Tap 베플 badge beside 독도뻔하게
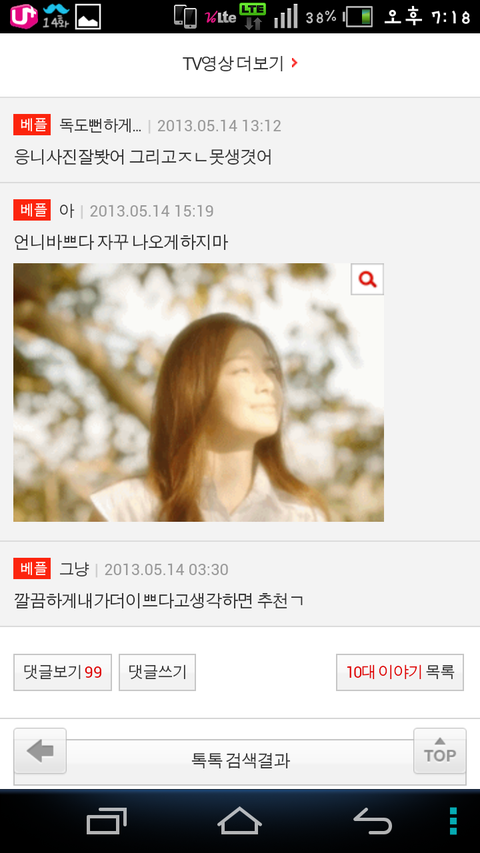Screen dimensions: 480x853 point(32,125)
